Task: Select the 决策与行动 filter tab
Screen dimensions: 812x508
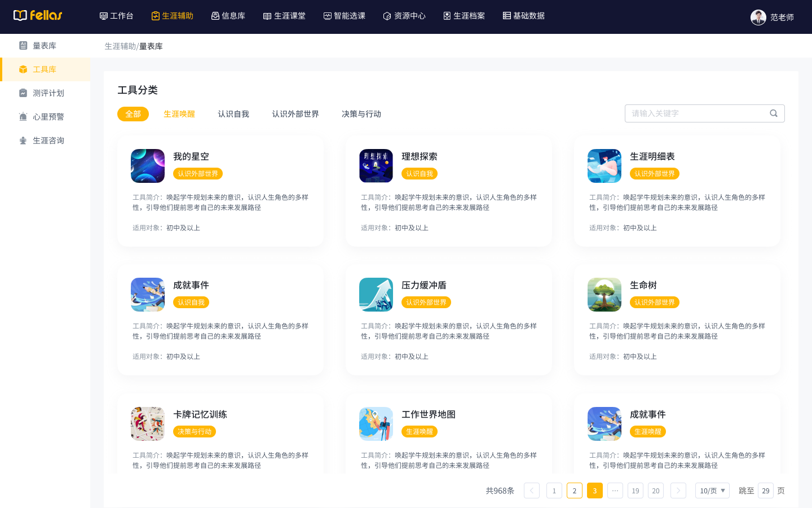Action: pos(360,113)
